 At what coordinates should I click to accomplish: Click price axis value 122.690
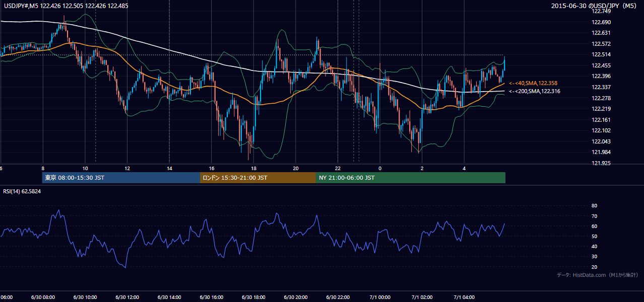pyautogui.click(x=602, y=22)
